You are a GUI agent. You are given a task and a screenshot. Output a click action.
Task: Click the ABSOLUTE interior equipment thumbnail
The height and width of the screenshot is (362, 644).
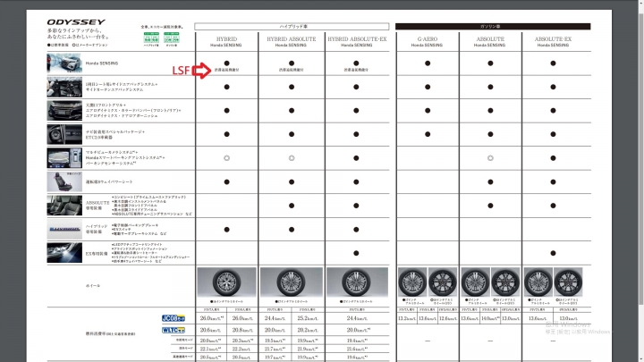[64, 206]
